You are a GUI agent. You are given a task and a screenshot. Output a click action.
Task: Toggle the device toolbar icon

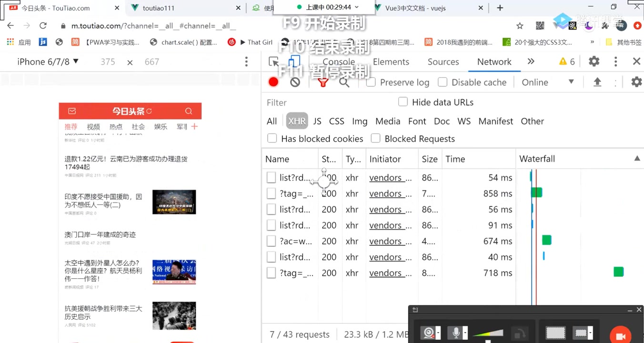tap(294, 61)
